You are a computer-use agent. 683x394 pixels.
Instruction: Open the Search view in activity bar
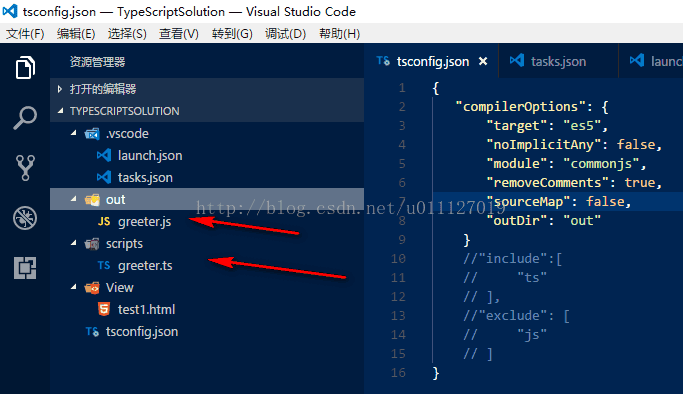[x=25, y=118]
